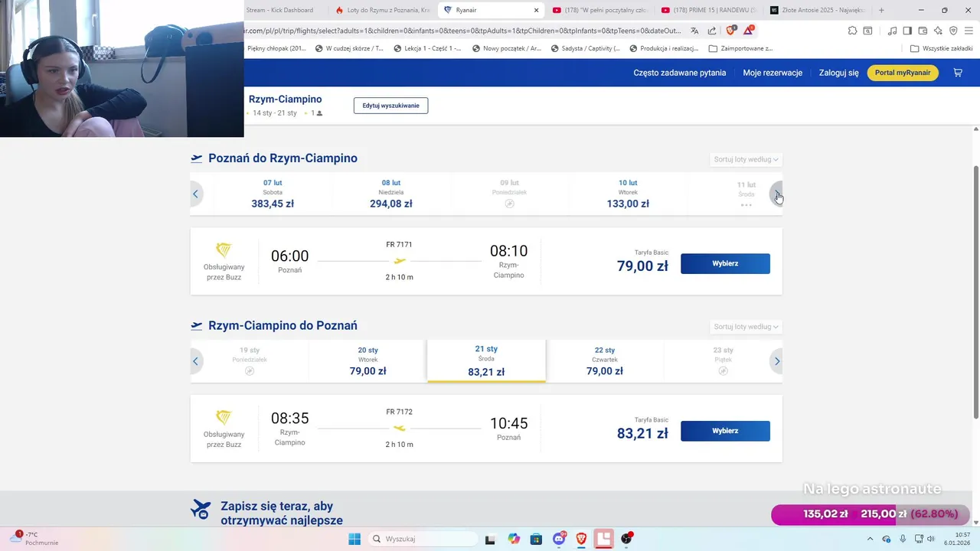The image size is (980, 551).
Task: Open the Brave VPN icon
Action: (x=953, y=31)
